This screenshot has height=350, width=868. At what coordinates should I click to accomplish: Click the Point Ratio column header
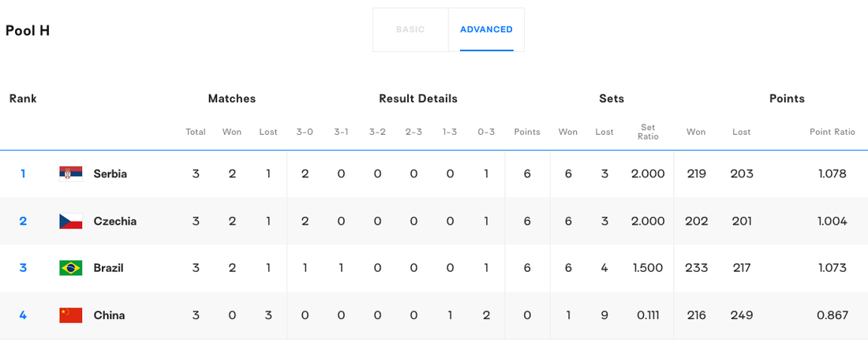[832, 132]
